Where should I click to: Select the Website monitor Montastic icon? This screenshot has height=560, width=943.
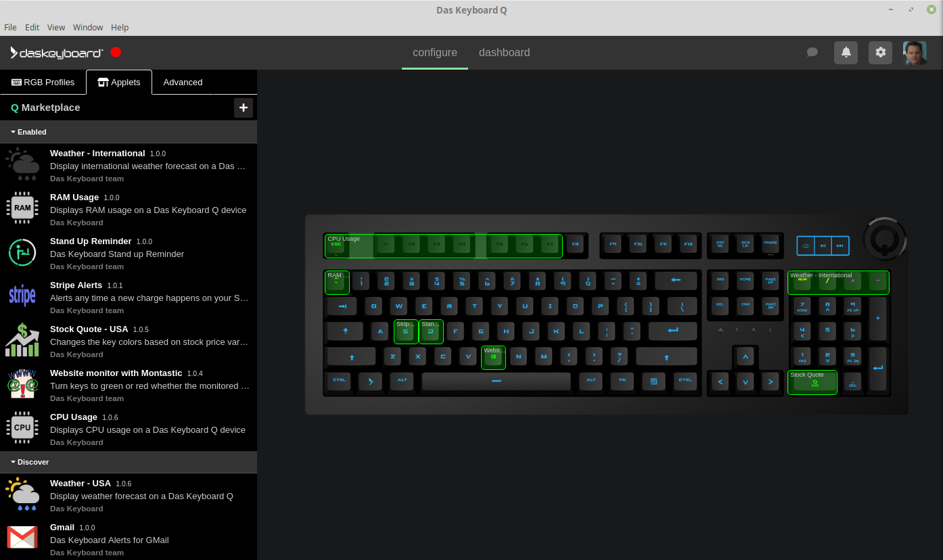point(22,384)
